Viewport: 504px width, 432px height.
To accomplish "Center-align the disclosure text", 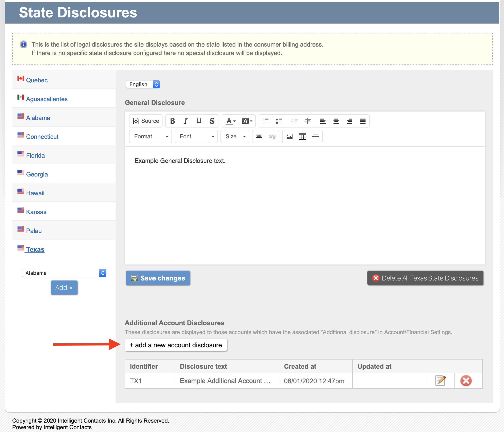I will pyautogui.click(x=336, y=121).
